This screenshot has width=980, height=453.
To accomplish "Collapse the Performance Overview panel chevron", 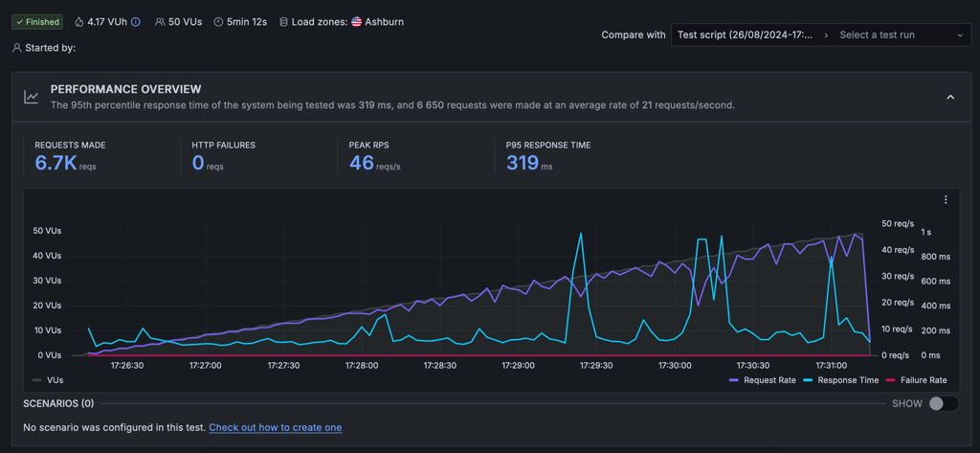I will [x=950, y=97].
